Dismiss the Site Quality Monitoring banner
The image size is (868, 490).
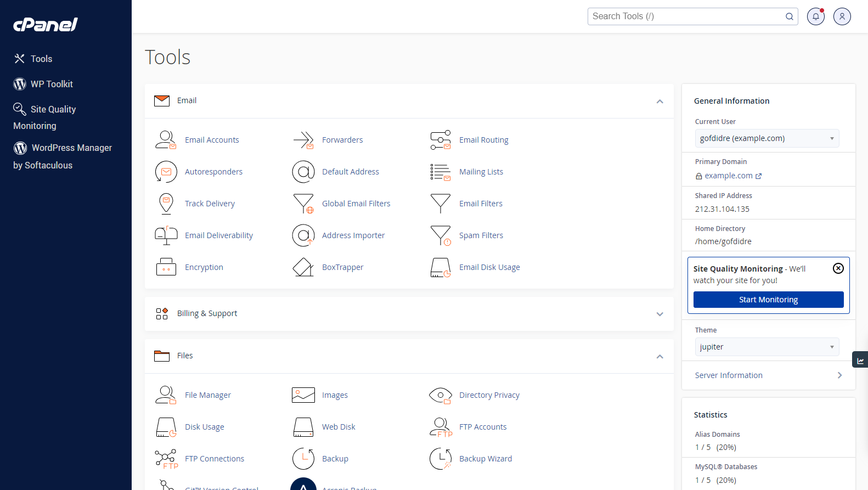click(x=838, y=268)
